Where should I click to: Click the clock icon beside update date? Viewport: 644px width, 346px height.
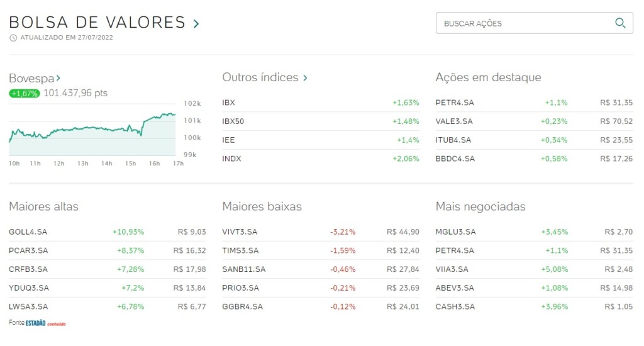13,38
